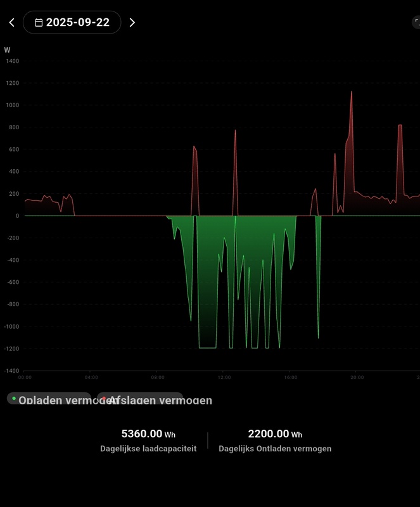Go to the next day arrow

(132, 22)
